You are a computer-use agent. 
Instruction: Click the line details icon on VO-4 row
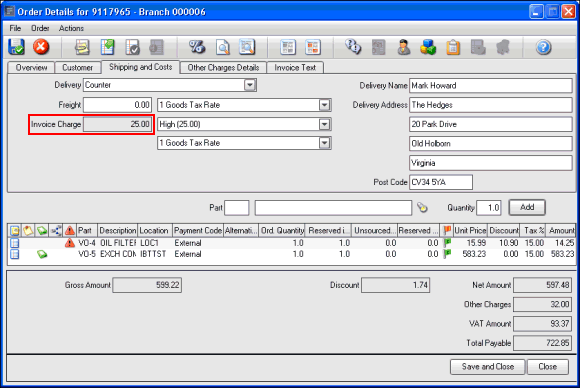click(x=14, y=243)
